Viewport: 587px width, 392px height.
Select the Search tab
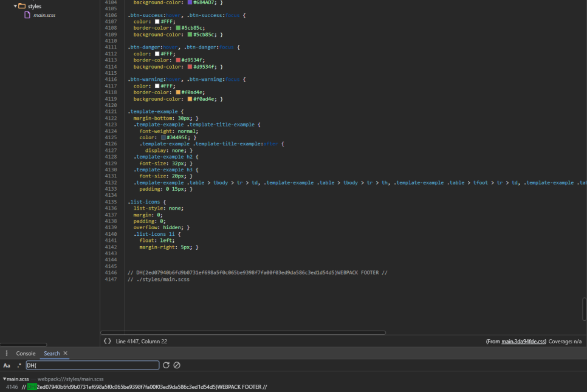click(x=52, y=354)
